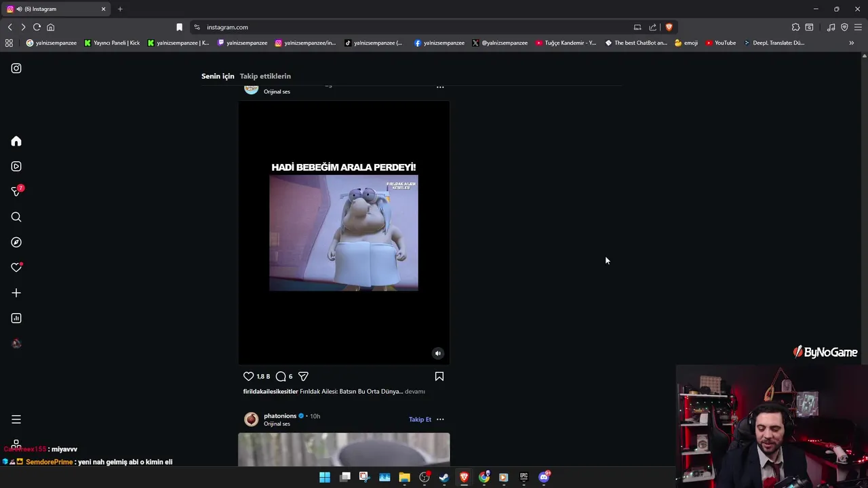Open the media control music icon
Screen dimensions: 868x488
point(831,27)
